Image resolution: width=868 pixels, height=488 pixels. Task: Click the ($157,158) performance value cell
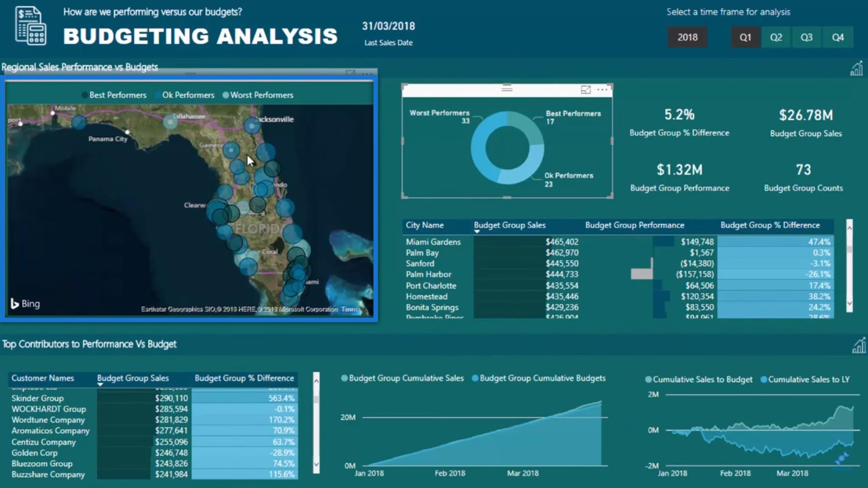click(x=695, y=274)
